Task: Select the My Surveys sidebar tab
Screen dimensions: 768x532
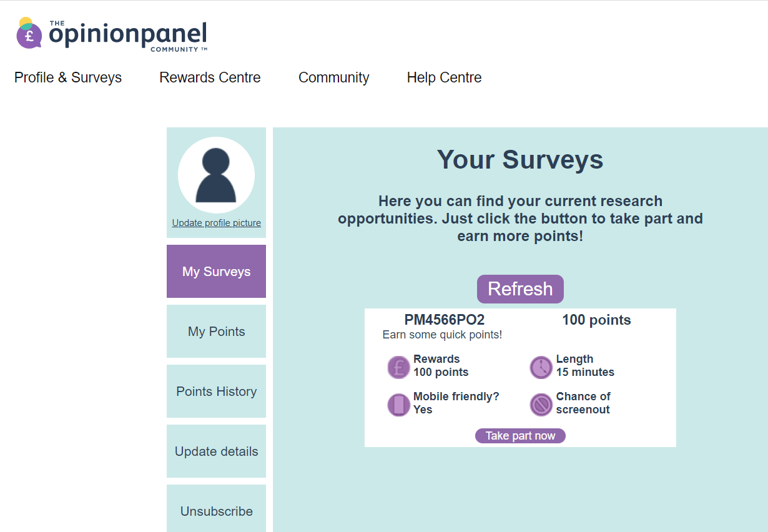Action: coord(216,272)
